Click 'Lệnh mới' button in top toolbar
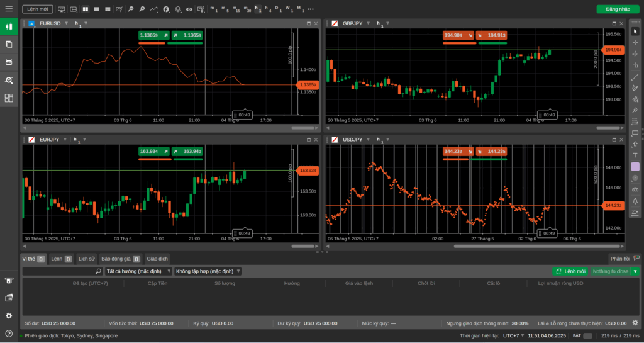The height and width of the screenshot is (343, 644). [37, 9]
